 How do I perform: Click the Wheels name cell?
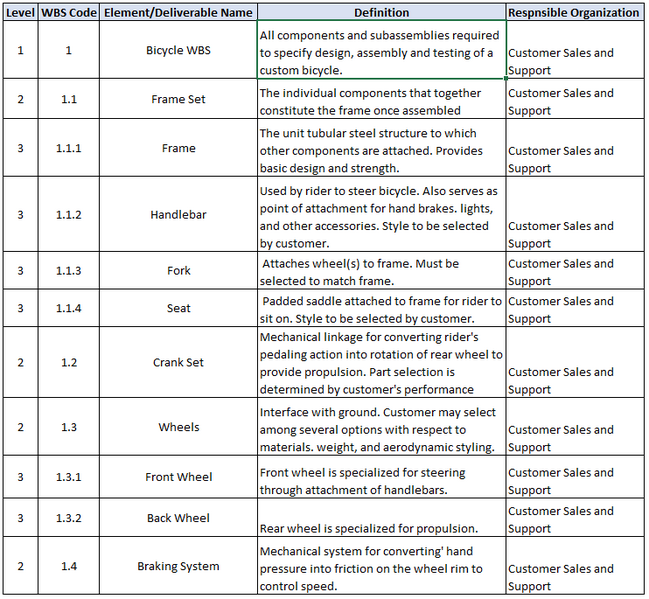pyautogui.click(x=178, y=427)
